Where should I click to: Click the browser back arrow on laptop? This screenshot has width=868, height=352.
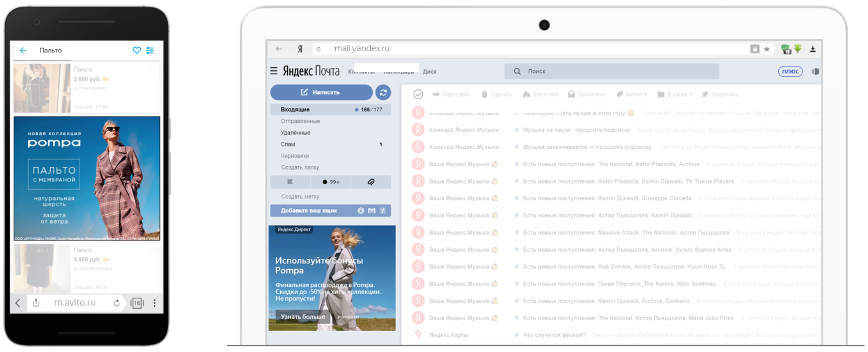(x=278, y=49)
